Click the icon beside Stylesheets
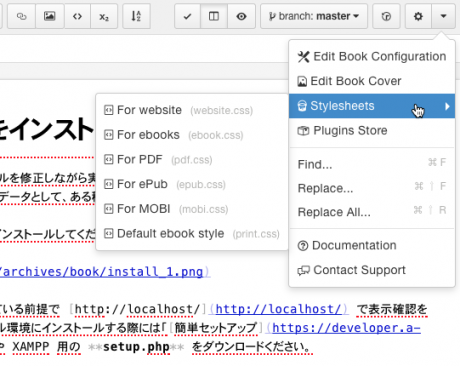 (x=302, y=106)
